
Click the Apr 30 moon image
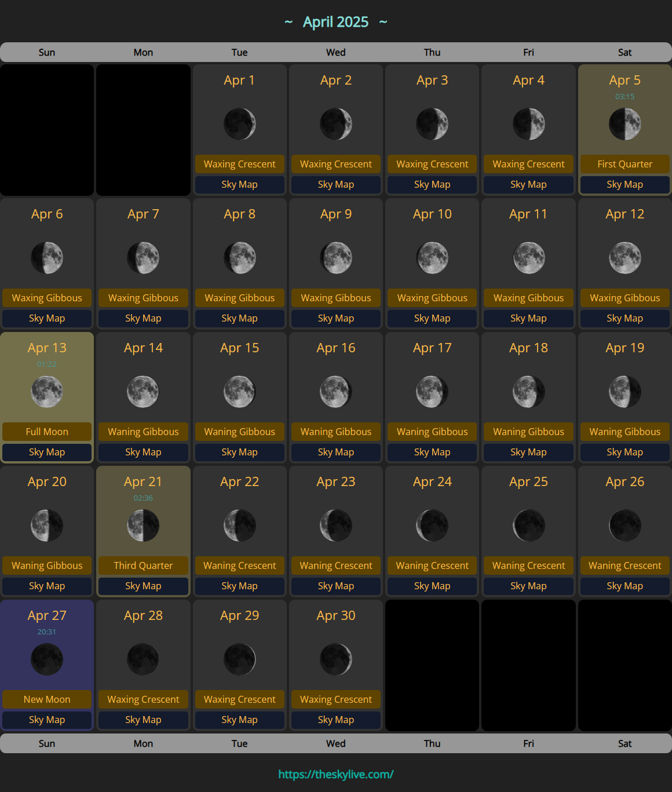336,659
